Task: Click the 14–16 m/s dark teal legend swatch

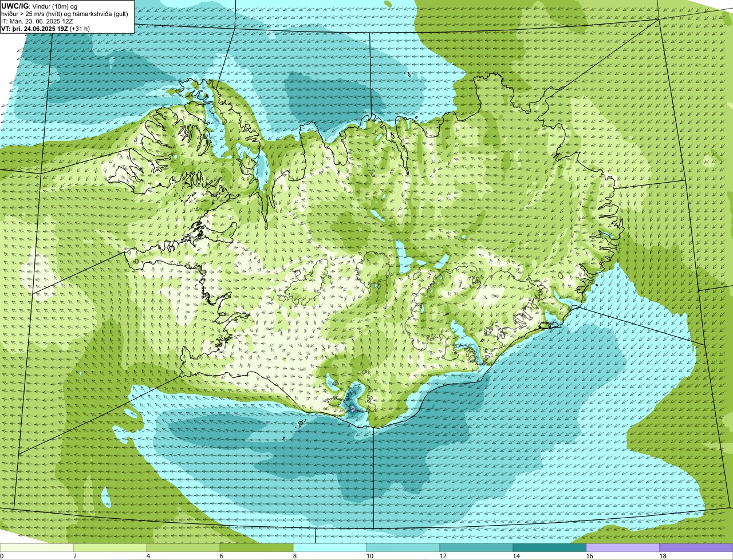Action: click(x=550, y=548)
